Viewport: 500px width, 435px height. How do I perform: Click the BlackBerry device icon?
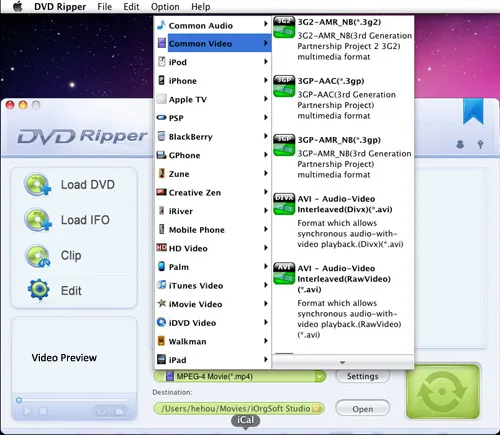(161, 136)
